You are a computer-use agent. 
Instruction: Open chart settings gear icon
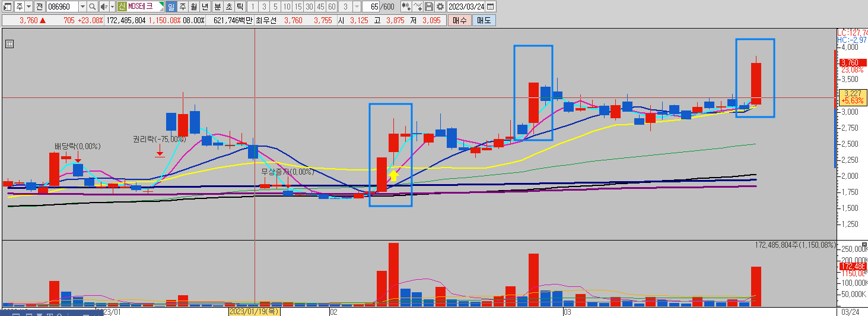pyautogui.click(x=440, y=7)
